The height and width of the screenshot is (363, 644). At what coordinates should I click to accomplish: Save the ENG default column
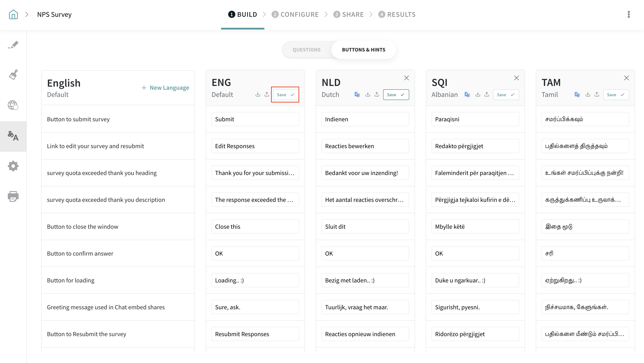tap(285, 95)
